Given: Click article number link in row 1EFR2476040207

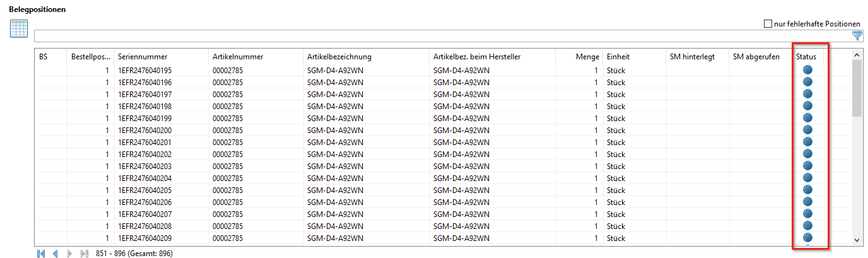Looking at the screenshot, I should click(x=228, y=214).
